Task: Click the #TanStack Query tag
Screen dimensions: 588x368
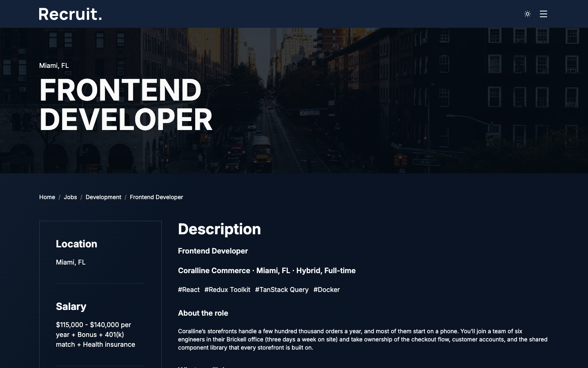Action: pos(282,289)
